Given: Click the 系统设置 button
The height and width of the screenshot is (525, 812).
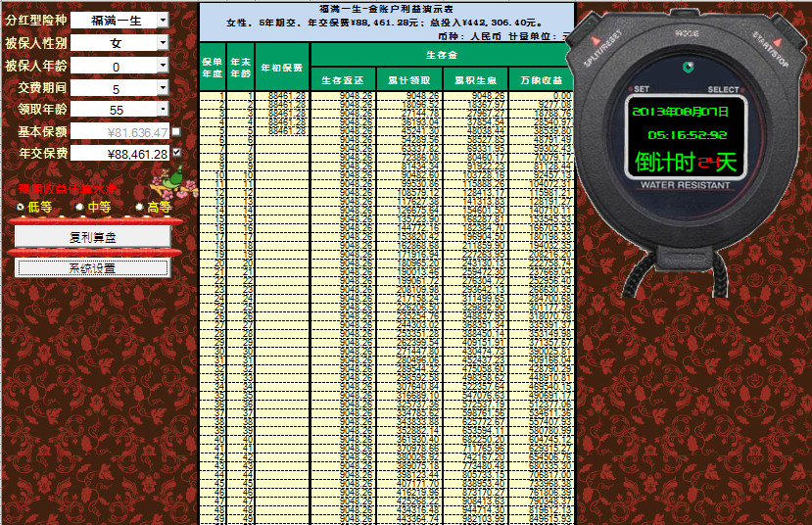Looking at the screenshot, I should coord(93,268).
